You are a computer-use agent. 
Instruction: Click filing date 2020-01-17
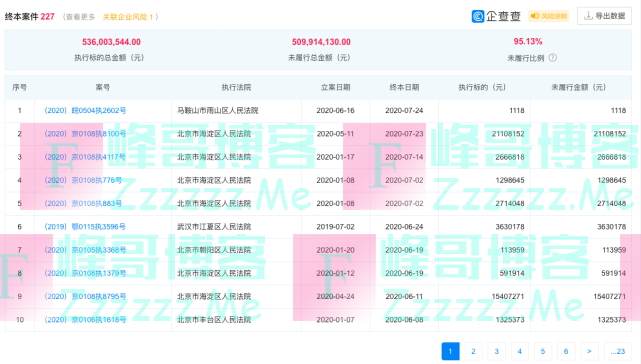pyautogui.click(x=335, y=157)
